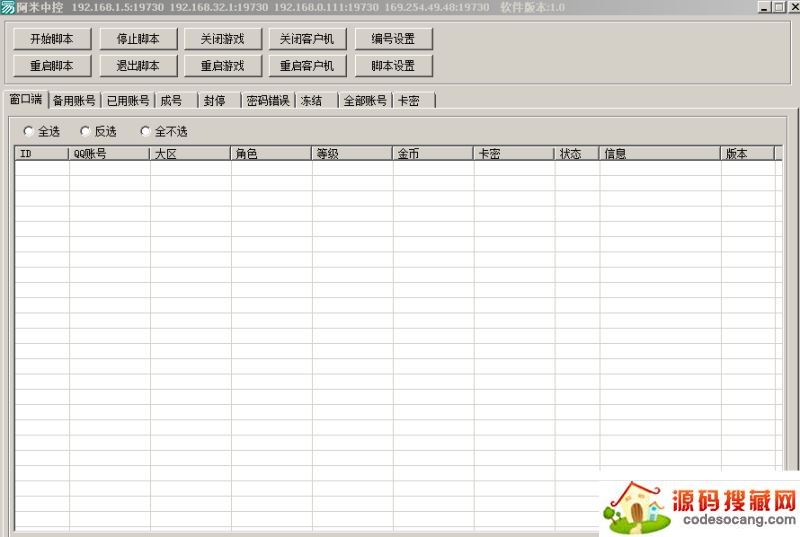Open 编号设置 settings
800x537 pixels.
click(393, 39)
